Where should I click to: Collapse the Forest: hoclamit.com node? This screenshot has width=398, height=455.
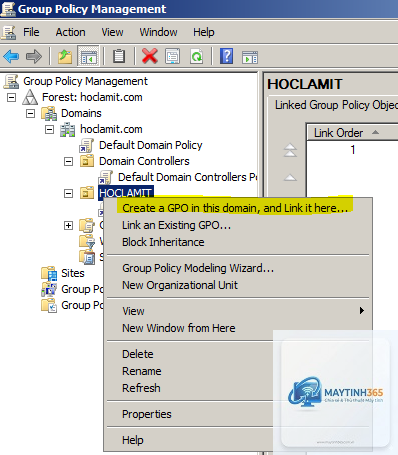pyautogui.click(x=11, y=97)
